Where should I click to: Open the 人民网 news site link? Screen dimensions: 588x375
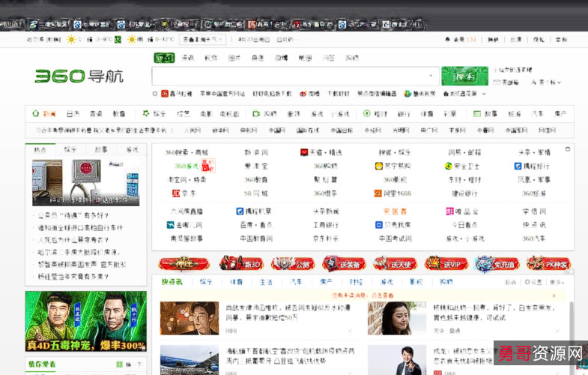coord(193,130)
